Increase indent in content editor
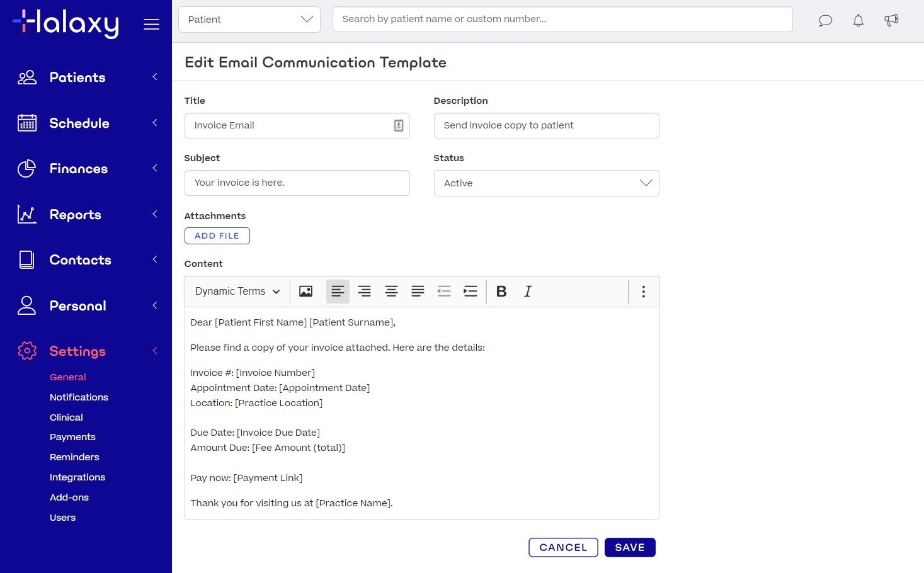The height and width of the screenshot is (573, 924). click(x=471, y=292)
